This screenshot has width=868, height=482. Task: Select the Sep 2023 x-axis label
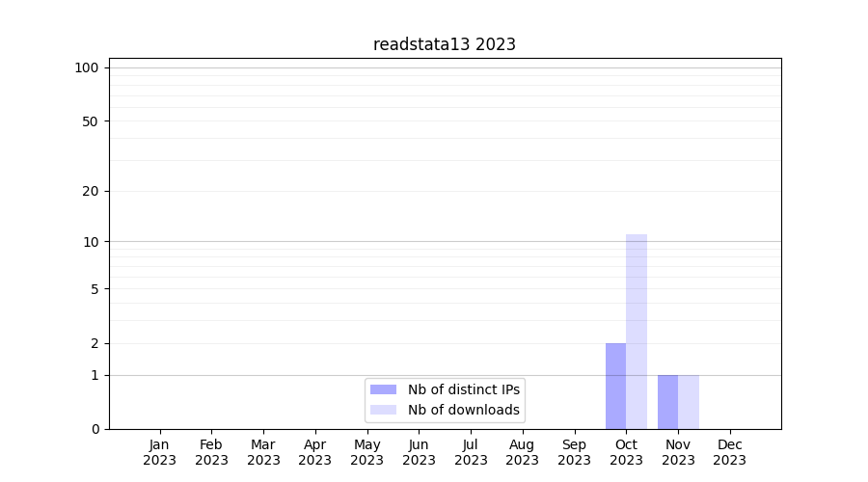coord(574,452)
